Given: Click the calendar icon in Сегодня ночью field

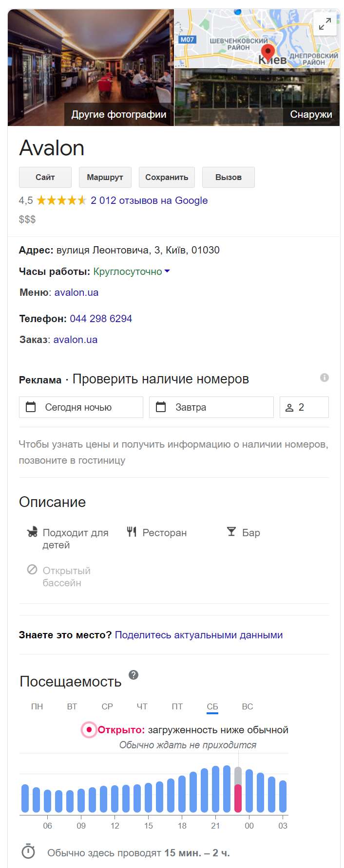Looking at the screenshot, I should (30, 407).
